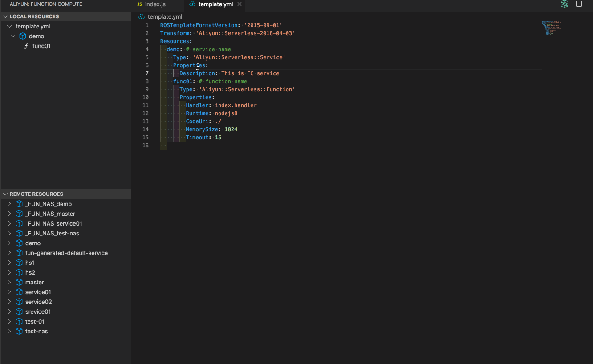Click the cube icon of _FUN_NAS_master

(19, 214)
